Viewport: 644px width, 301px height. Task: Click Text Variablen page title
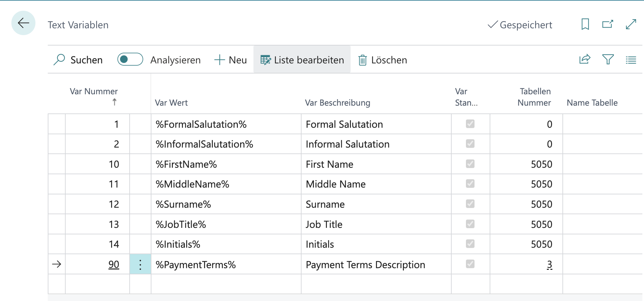(78, 25)
